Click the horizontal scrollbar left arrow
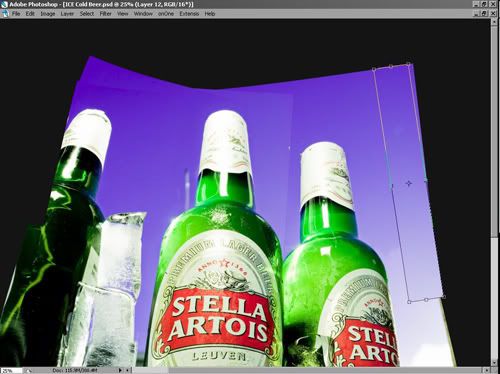This screenshot has height=374, width=500. [127, 370]
